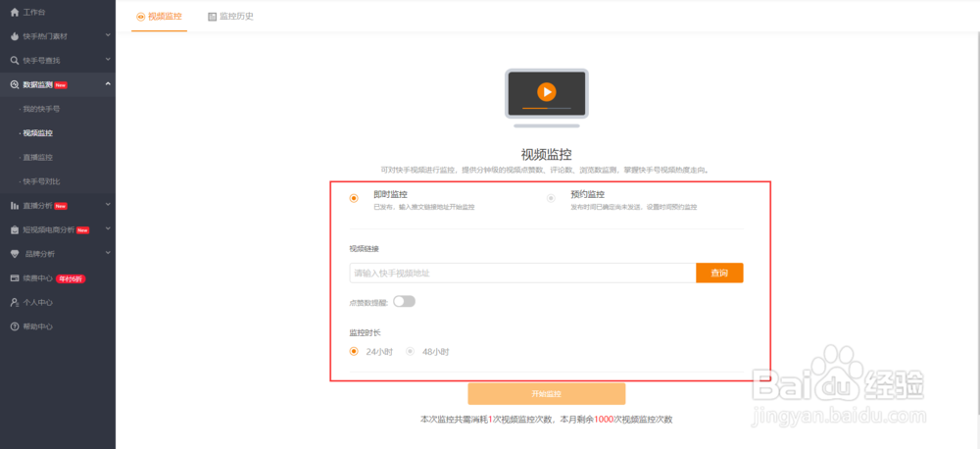The image size is (980, 449).
Task: Click the magnifier icon for 快手号查找
Action: (x=15, y=61)
